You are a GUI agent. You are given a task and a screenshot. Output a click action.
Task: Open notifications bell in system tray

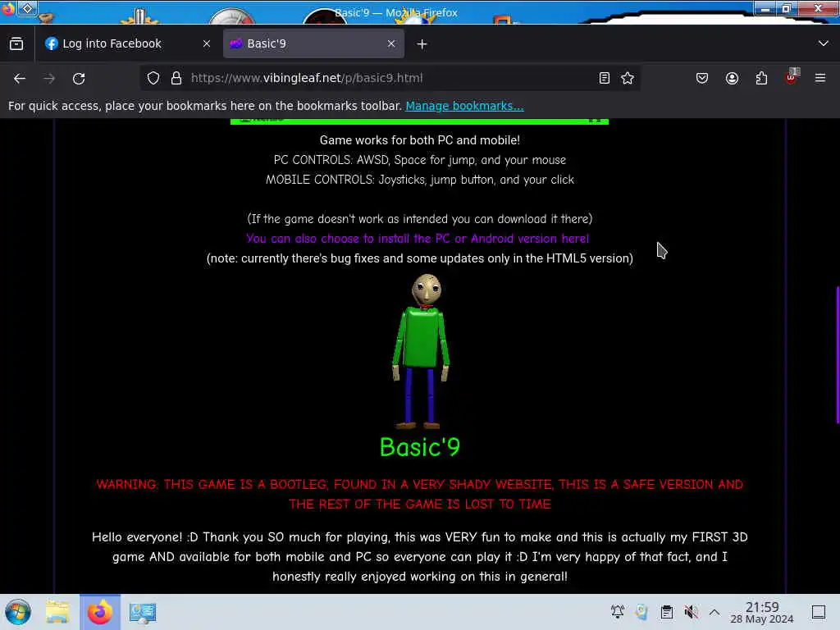pyautogui.click(x=617, y=612)
